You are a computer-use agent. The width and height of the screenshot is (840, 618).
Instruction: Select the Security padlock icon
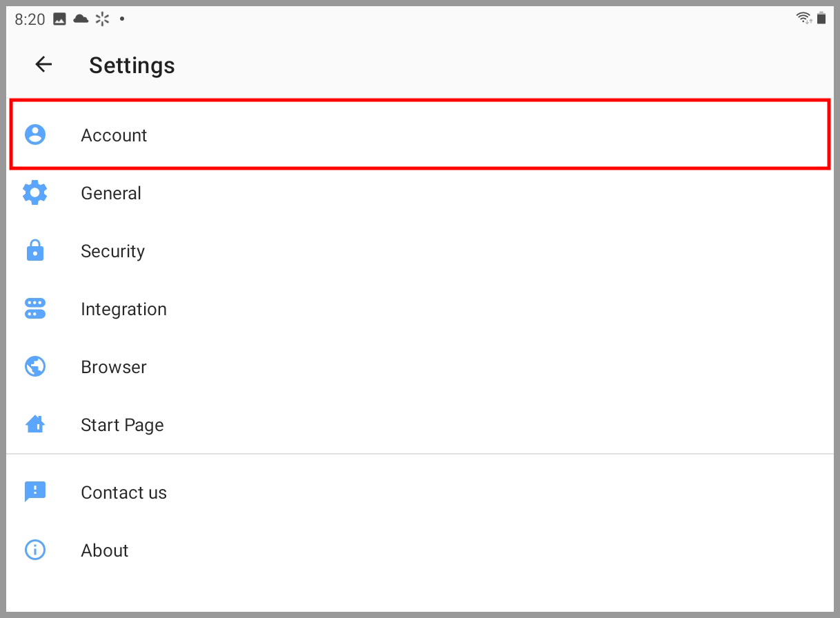pos(34,250)
